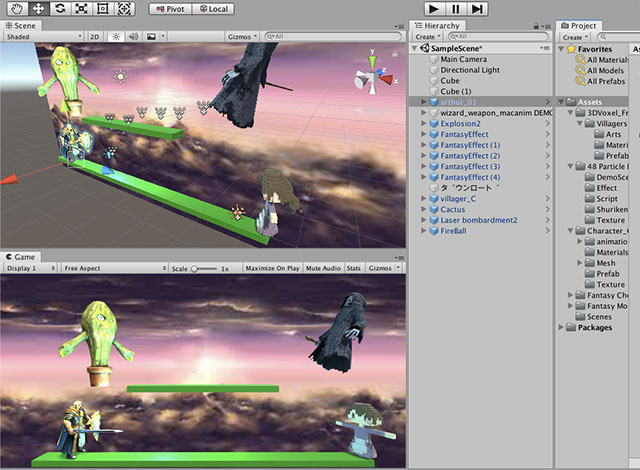Image resolution: width=640 pixels, height=470 pixels.
Task: Select the Hand tool
Action: tap(17, 9)
